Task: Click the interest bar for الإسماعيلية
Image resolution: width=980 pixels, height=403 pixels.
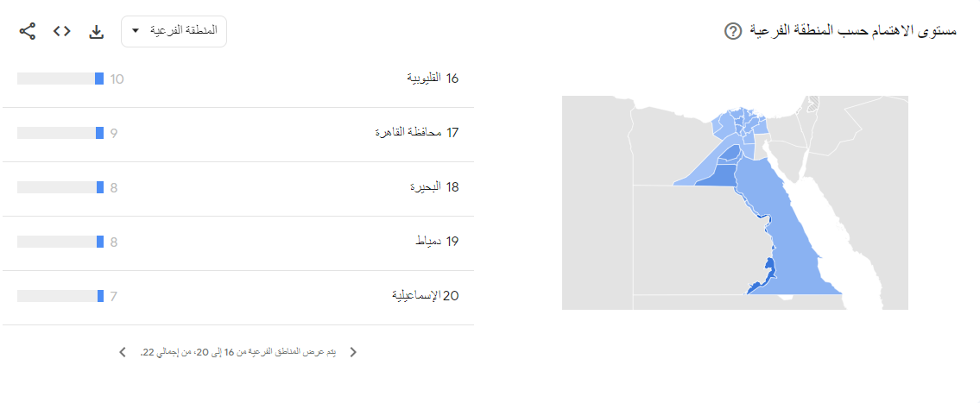Action: point(60,296)
